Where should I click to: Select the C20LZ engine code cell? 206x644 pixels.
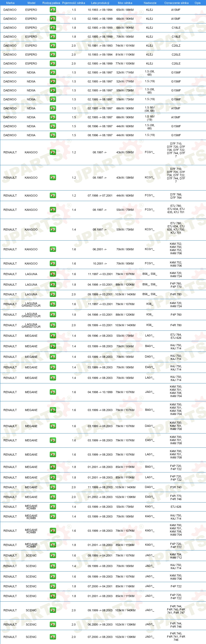coord(176,46)
